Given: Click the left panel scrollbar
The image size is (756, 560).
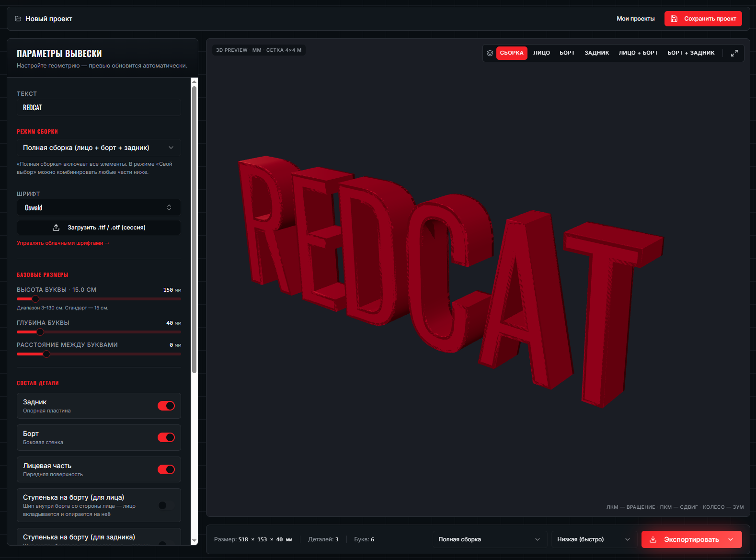Looking at the screenshot, I should 194,229.
